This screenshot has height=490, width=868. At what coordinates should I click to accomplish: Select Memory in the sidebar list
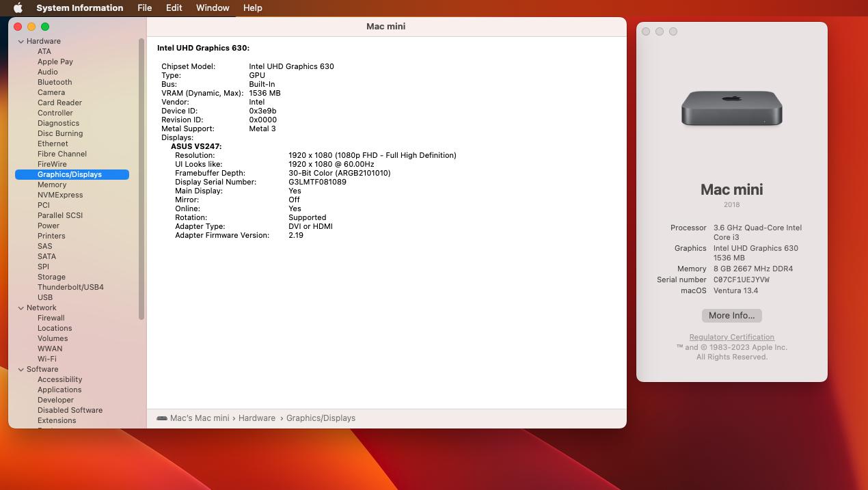click(52, 185)
